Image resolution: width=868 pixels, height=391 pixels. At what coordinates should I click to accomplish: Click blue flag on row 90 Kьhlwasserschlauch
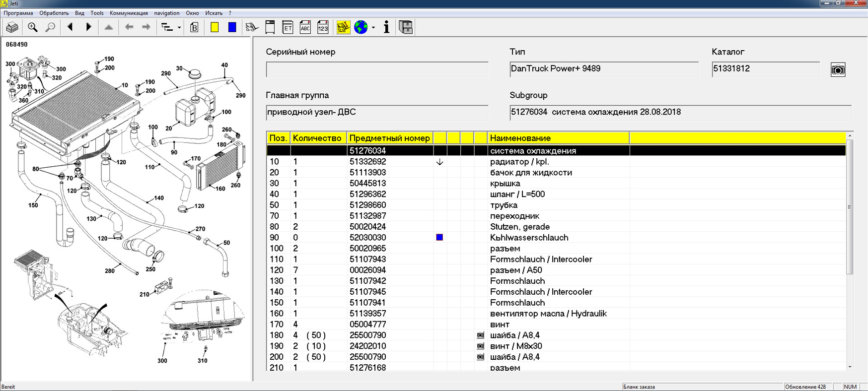439,238
